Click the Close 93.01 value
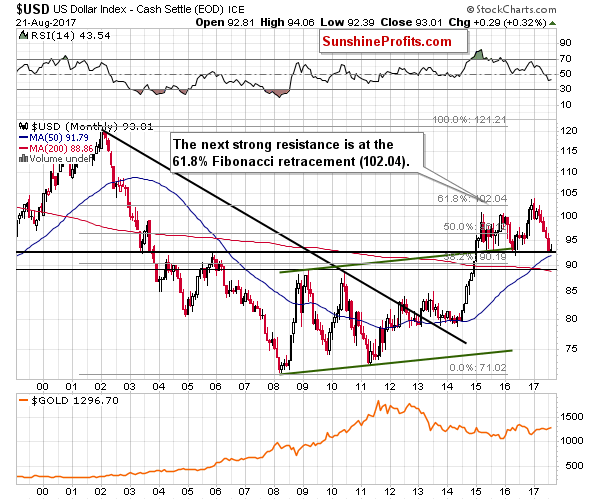This screenshot has width=600, height=500. (x=412, y=23)
